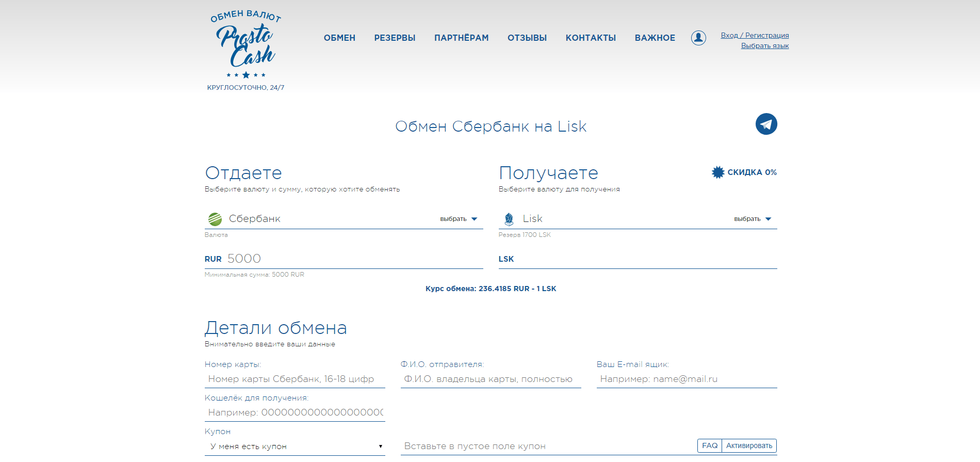Click the 'Отдаете' heading
This screenshot has height=462, width=980.
point(243,173)
